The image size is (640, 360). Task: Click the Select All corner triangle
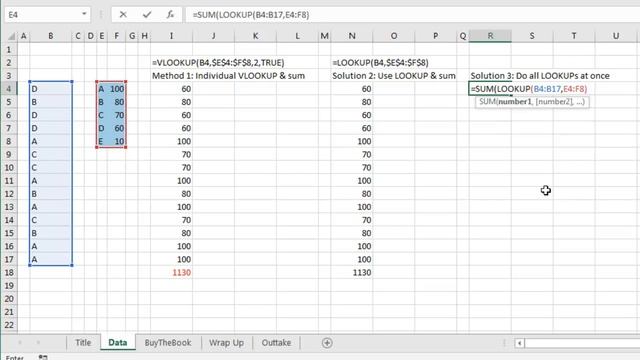click(11, 37)
